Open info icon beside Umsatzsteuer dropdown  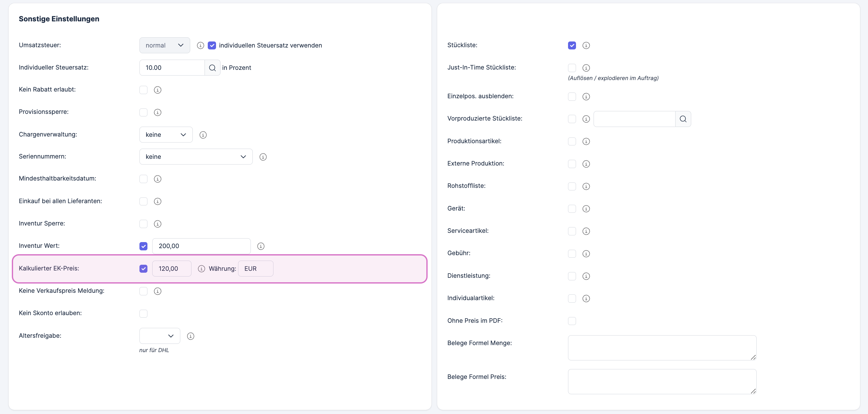(200, 46)
